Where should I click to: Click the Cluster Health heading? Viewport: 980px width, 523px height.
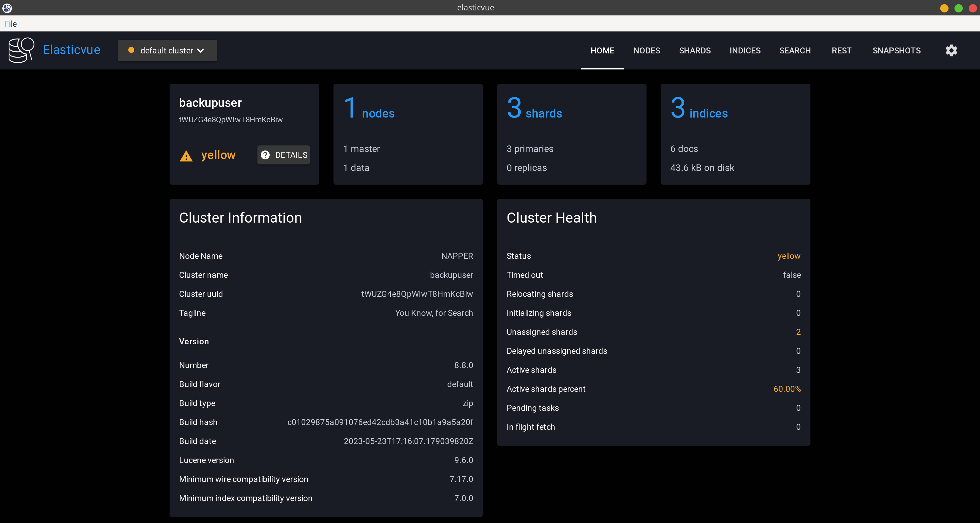click(551, 218)
